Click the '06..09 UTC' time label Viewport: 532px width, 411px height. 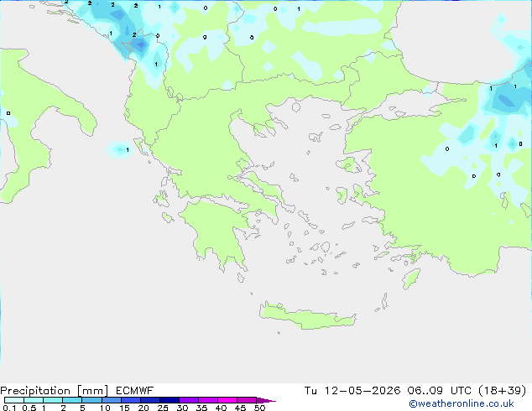440,391
